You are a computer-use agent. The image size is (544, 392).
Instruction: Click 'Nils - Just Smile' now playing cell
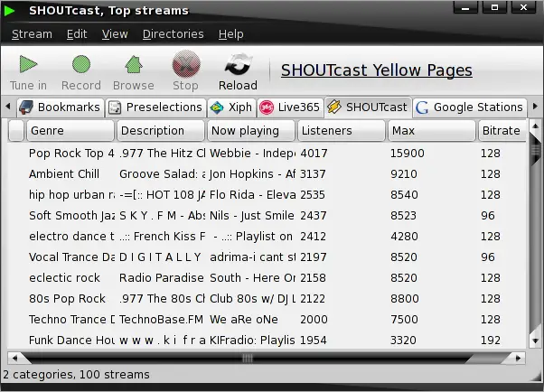(252, 216)
